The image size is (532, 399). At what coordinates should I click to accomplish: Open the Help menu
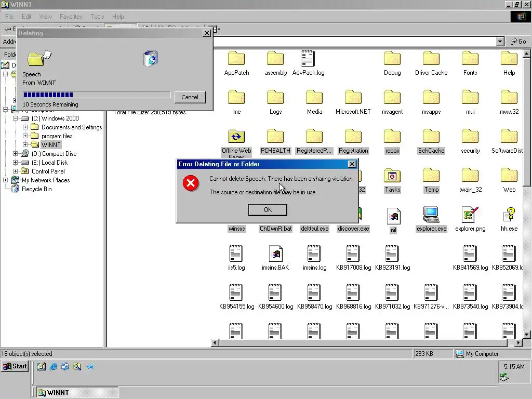(118, 16)
